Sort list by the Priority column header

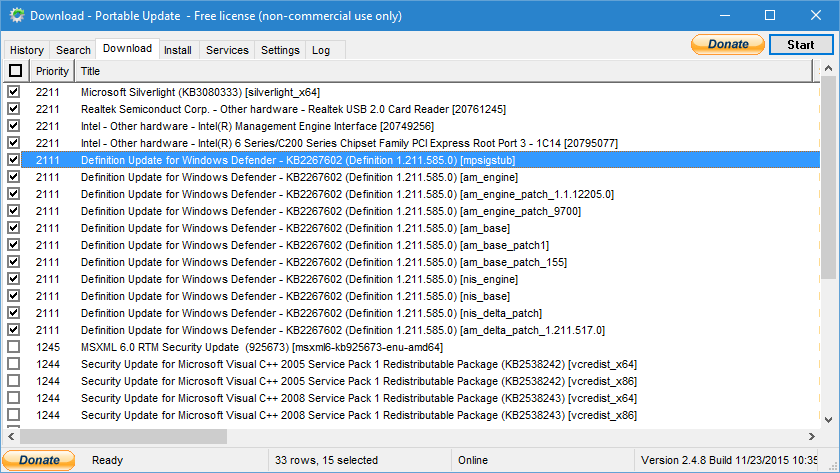pos(52,71)
